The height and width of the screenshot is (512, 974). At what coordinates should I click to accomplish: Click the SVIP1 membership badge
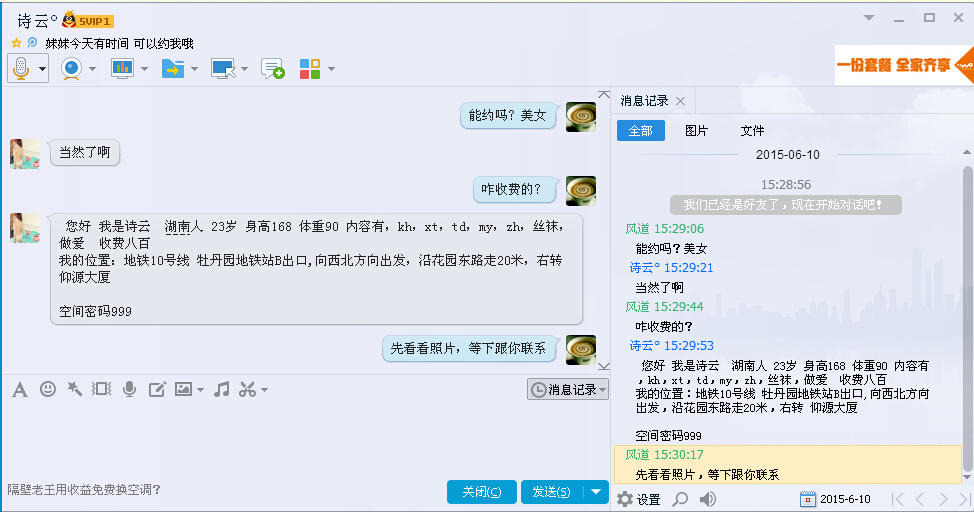click(88, 21)
